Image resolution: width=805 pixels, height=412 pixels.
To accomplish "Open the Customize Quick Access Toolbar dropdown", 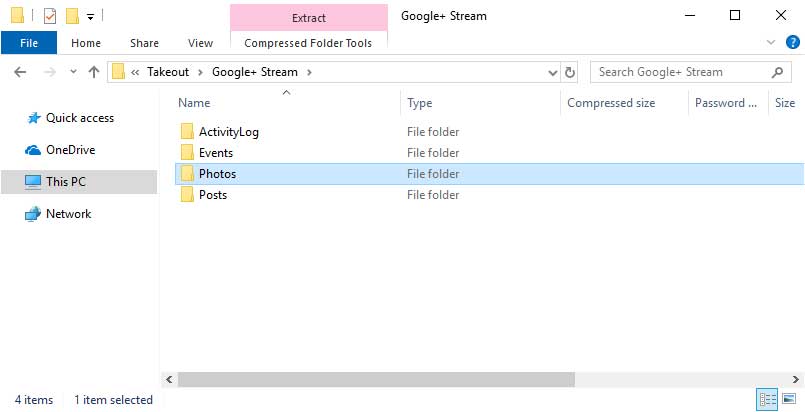I will (x=90, y=17).
